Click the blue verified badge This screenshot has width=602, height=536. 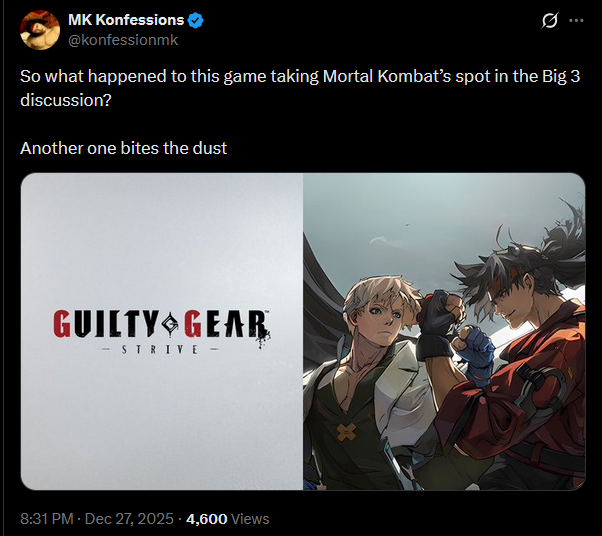pyautogui.click(x=195, y=20)
